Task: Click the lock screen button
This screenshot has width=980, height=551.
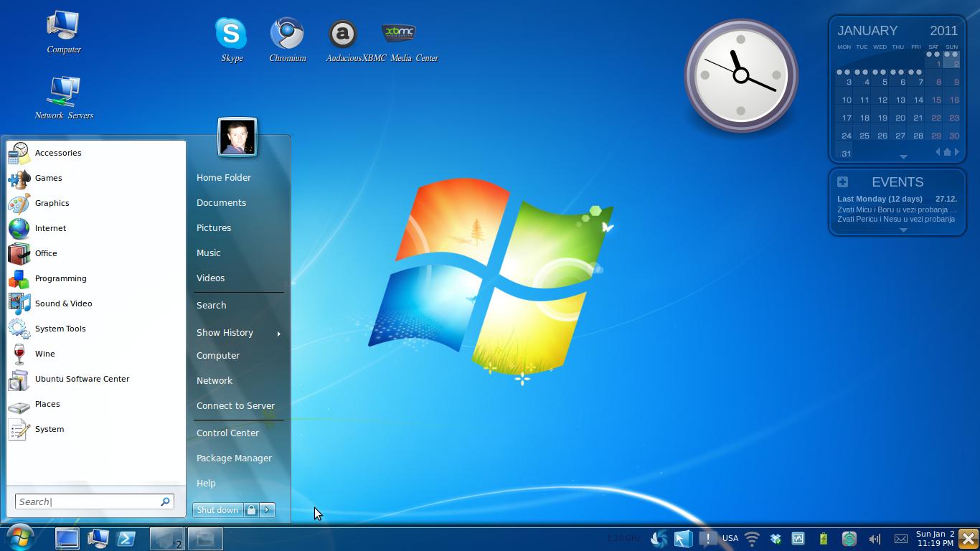Action: click(x=251, y=510)
